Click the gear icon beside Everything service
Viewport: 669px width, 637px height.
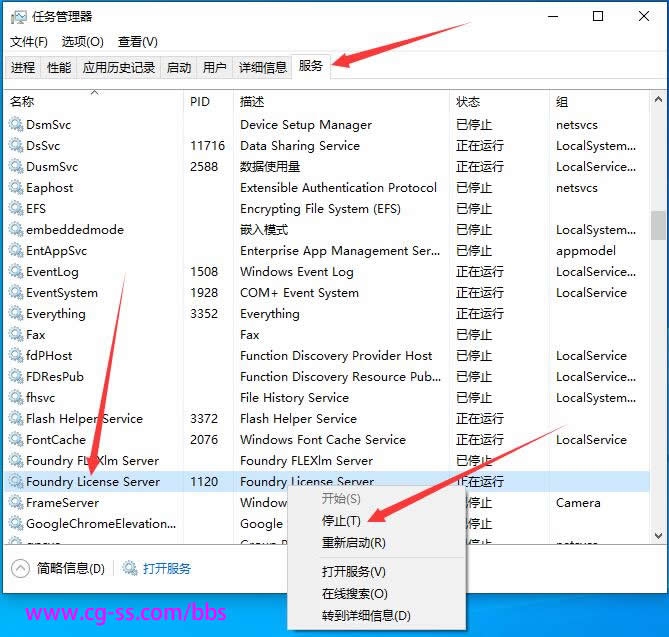tap(15, 314)
